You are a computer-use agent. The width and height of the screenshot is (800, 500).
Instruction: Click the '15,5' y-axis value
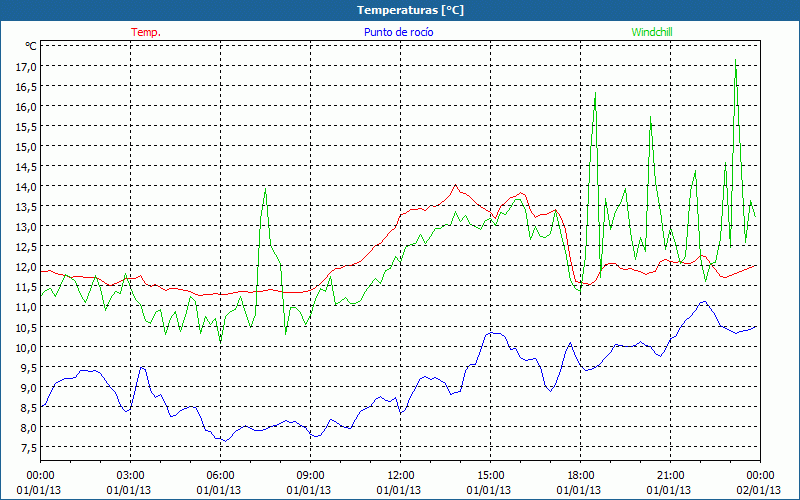click(x=27, y=127)
